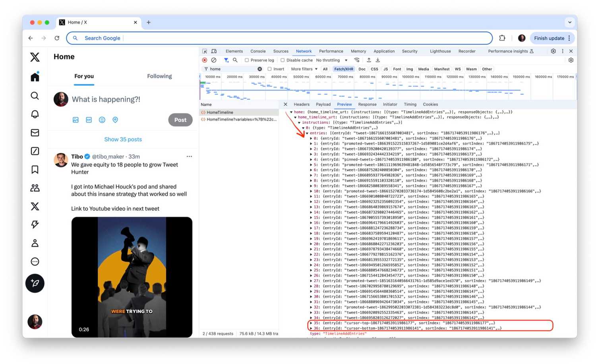Screen dimensions: 596x364
Task: Open Notifications bell in X sidebar
Action: (x=35, y=114)
